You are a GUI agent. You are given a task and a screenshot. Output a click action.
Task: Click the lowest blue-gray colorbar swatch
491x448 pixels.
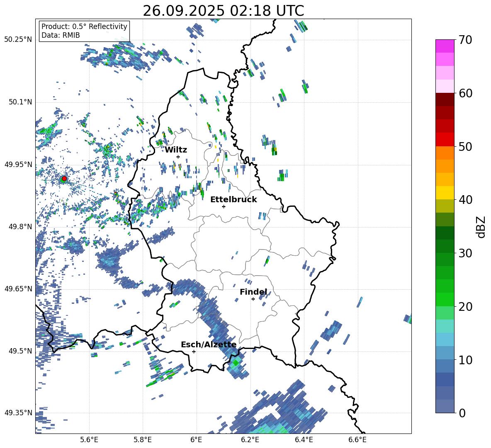pos(445,406)
